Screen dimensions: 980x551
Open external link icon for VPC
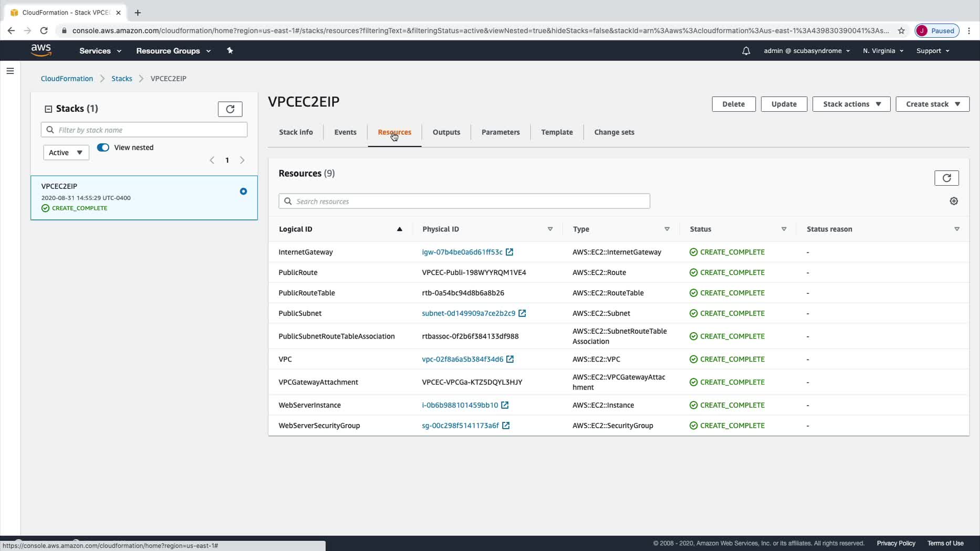[510, 359]
